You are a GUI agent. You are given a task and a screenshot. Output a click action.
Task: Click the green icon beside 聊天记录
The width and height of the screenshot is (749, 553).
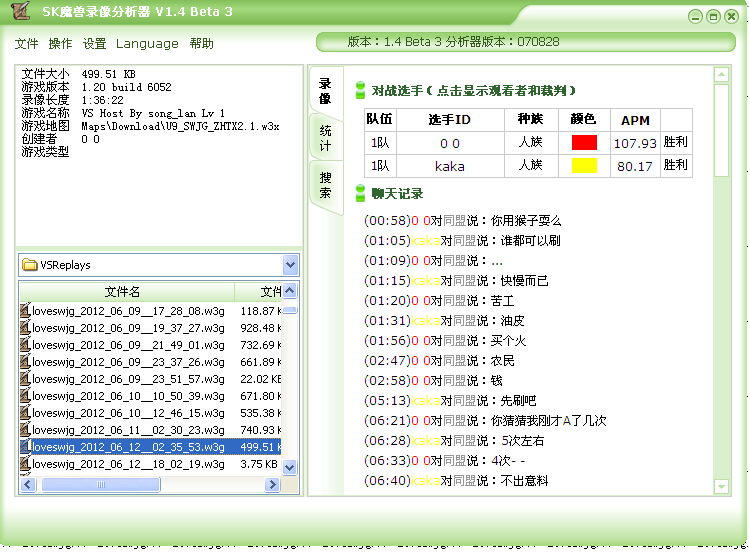(x=361, y=193)
